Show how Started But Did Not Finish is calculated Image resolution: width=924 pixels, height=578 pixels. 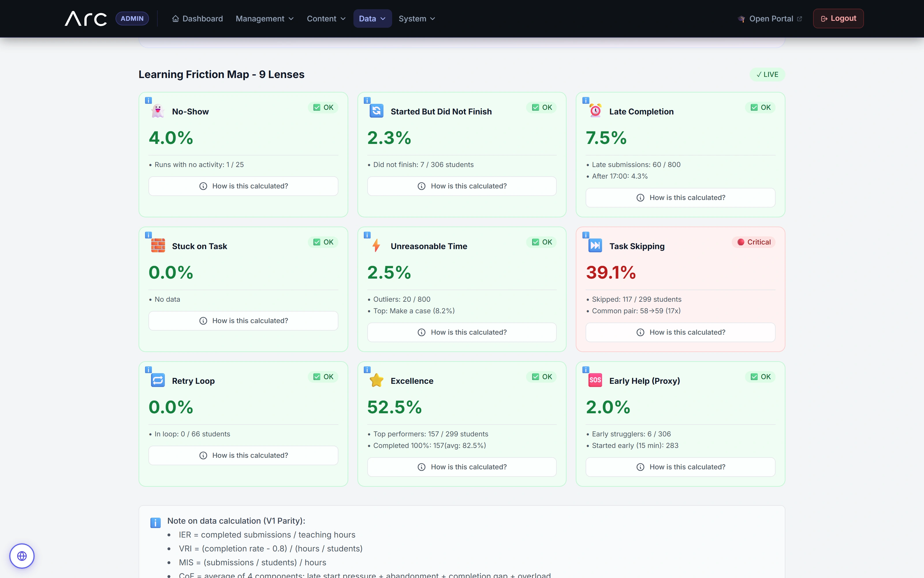tap(462, 186)
